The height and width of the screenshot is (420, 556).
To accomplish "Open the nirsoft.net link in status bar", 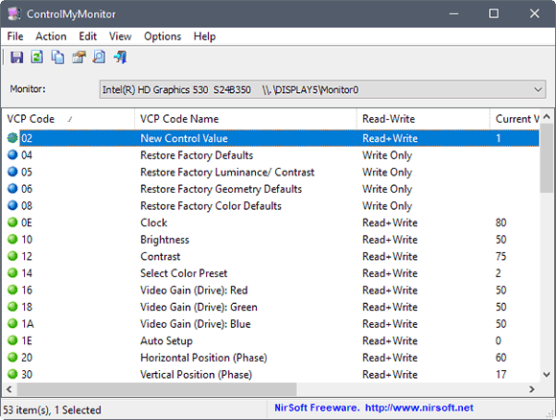I will 419,408.
